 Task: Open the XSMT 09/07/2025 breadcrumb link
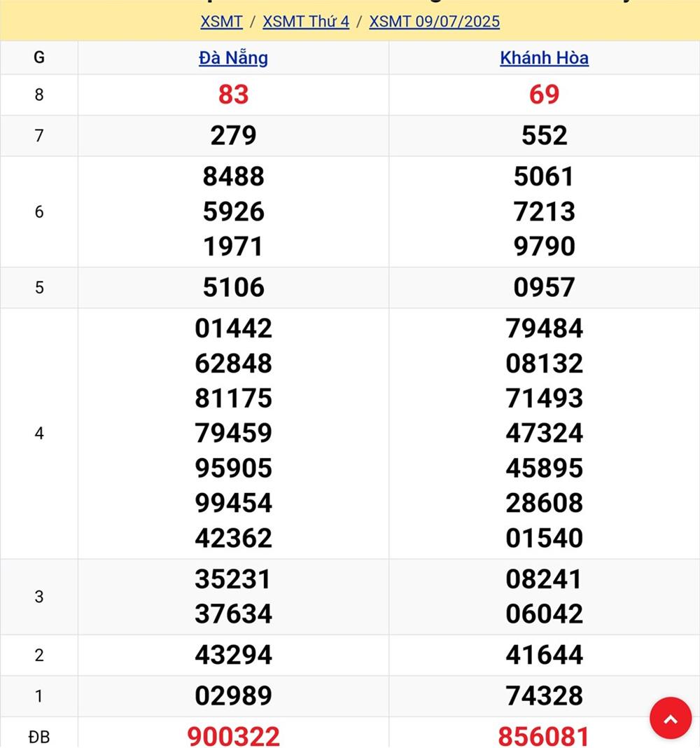(434, 21)
